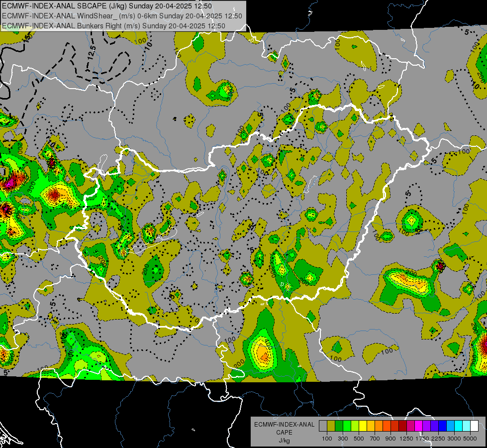The height and width of the screenshot is (448, 487).
Task: Select legend tick value 2250
Action: pyautogui.click(x=439, y=439)
